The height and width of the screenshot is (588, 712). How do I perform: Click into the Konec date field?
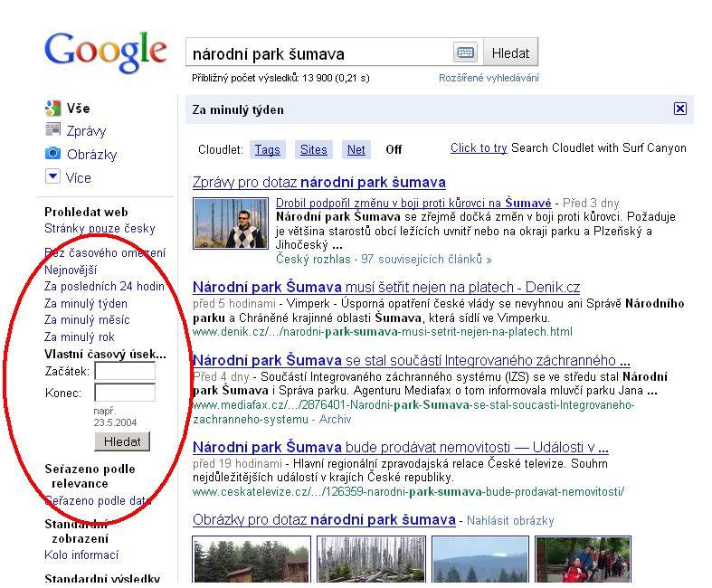tap(125, 393)
